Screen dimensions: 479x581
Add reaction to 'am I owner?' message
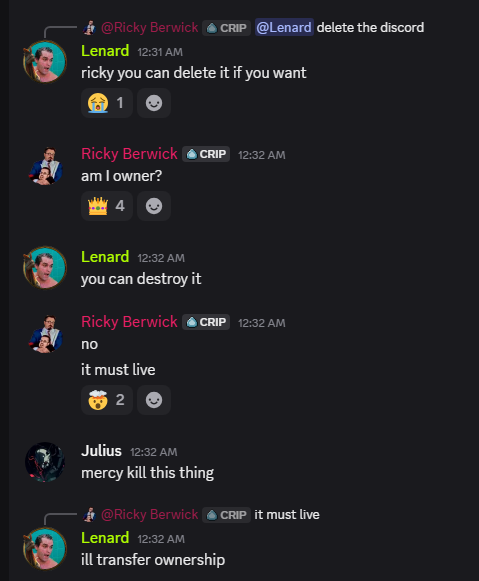click(x=154, y=206)
